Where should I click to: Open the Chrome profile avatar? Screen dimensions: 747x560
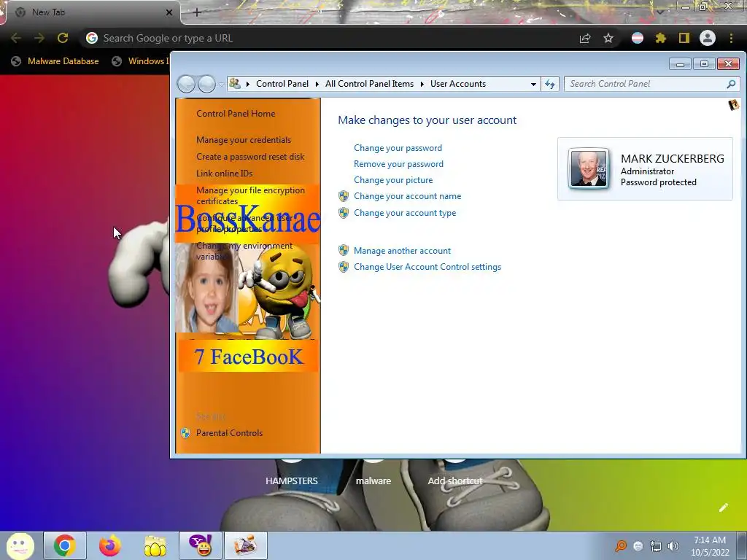click(x=708, y=38)
